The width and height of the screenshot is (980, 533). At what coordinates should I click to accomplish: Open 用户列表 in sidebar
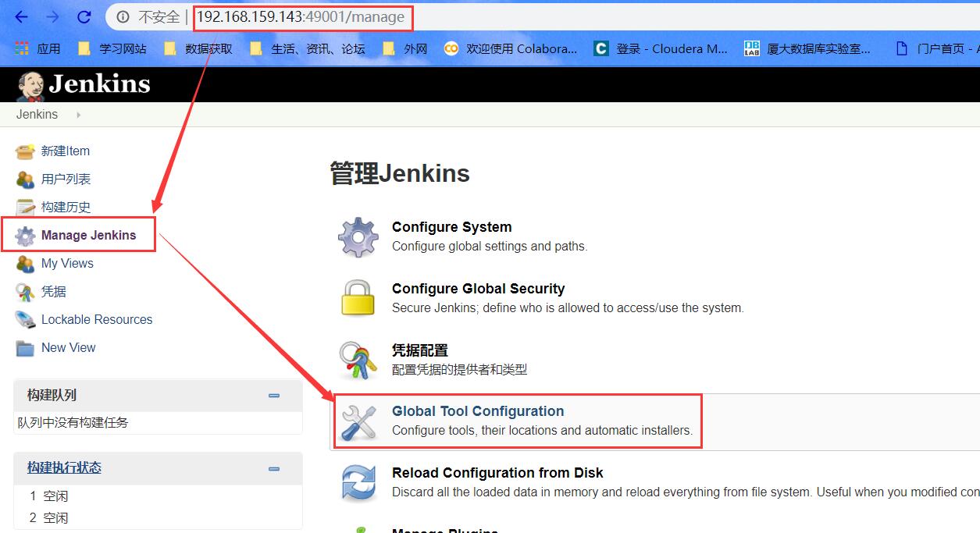pyautogui.click(x=66, y=179)
